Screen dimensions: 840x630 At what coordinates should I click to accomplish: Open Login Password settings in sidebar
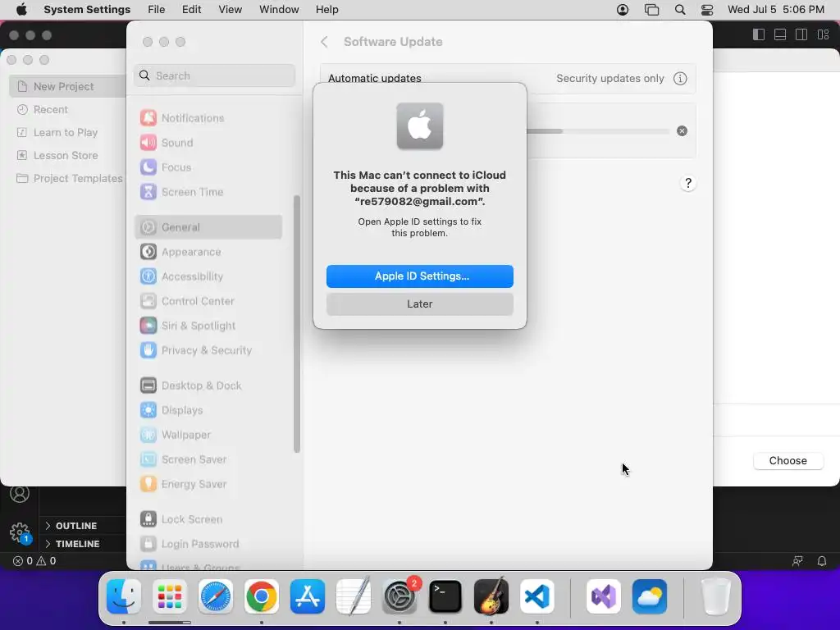point(208,545)
